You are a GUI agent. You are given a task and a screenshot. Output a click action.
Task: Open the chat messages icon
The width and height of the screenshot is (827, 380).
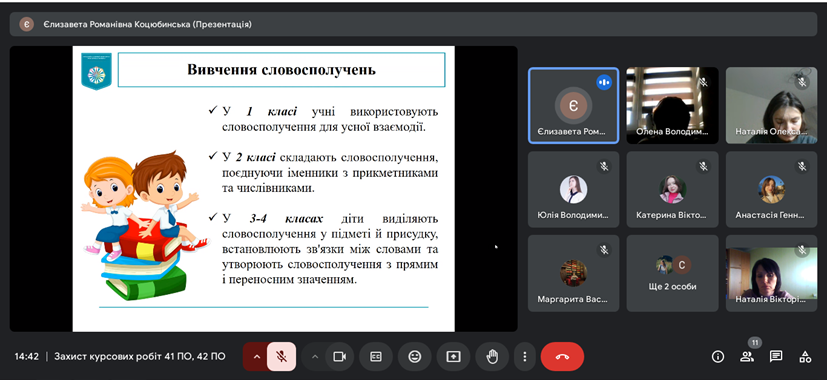(x=776, y=357)
